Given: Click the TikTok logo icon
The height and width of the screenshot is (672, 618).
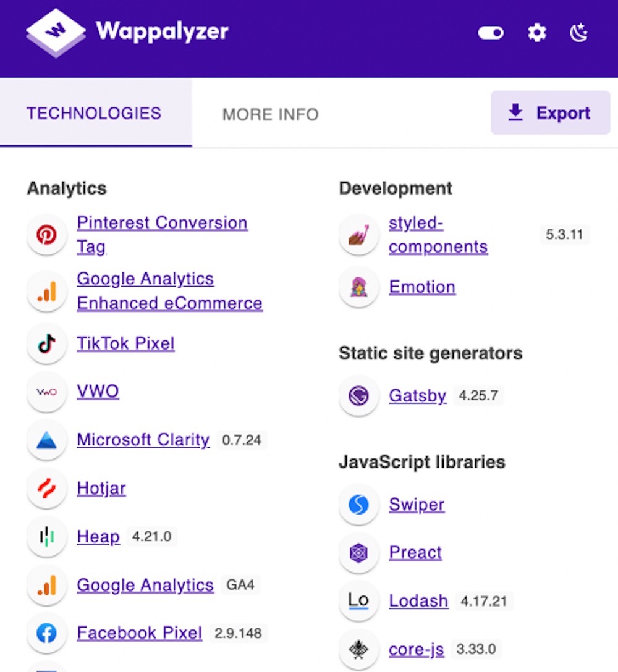Looking at the screenshot, I should click(x=47, y=343).
